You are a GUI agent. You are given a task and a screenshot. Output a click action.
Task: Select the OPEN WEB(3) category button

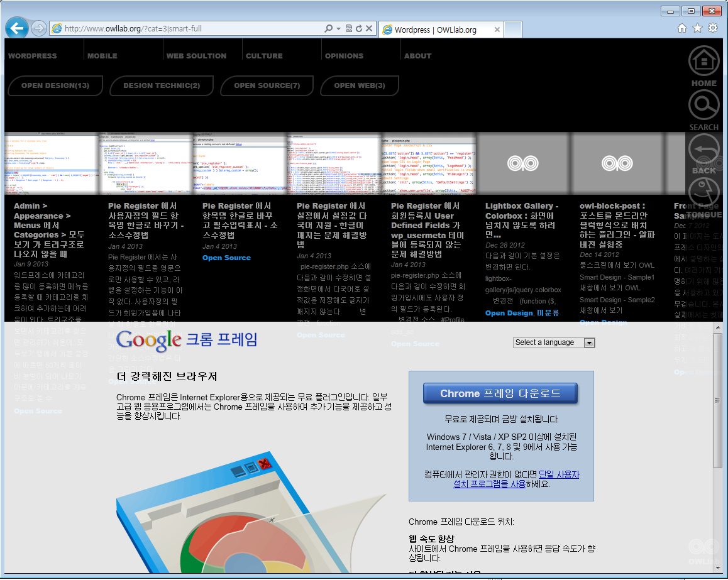click(x=360, y=85)
